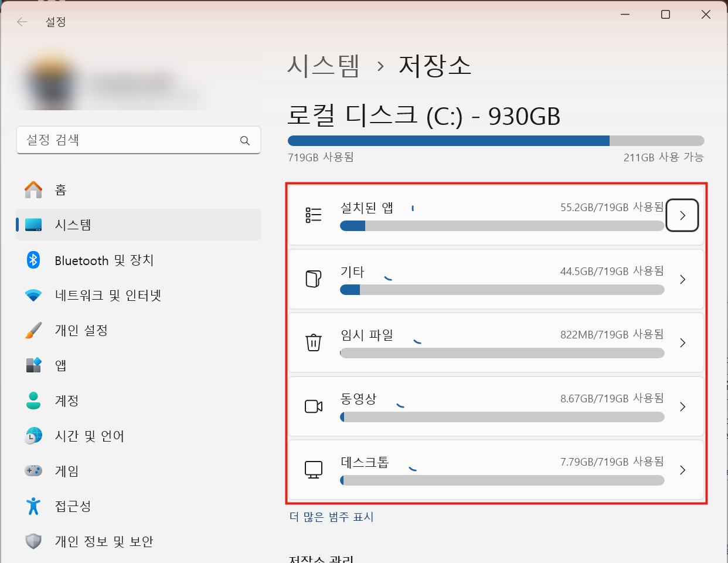Open 접근성 settings
The width and height of the screenshot is (728, 563).
pos(138,506)
